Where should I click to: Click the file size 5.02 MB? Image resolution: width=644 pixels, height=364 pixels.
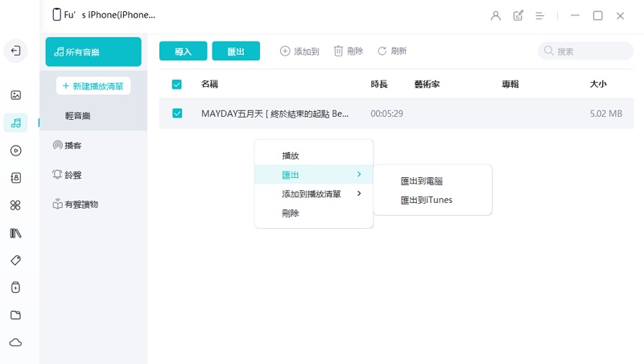[x=606, y=114]
